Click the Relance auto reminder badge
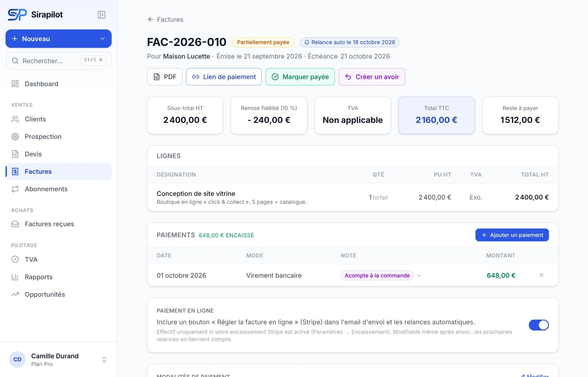The image size is (588, 377). 349,42
